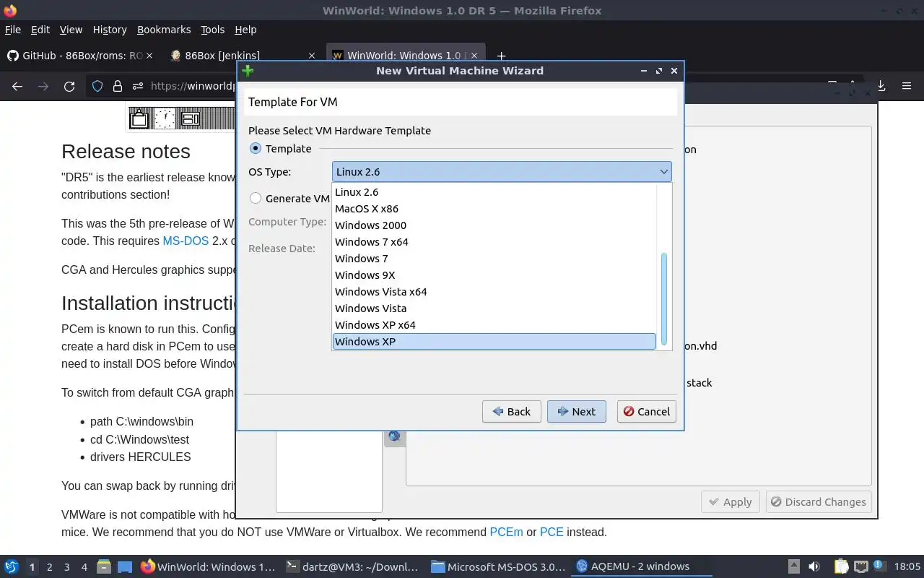The width and height of the screenshot is (924, 578).
Task: Select the Generate VM radio button
Action: point(256,198)
